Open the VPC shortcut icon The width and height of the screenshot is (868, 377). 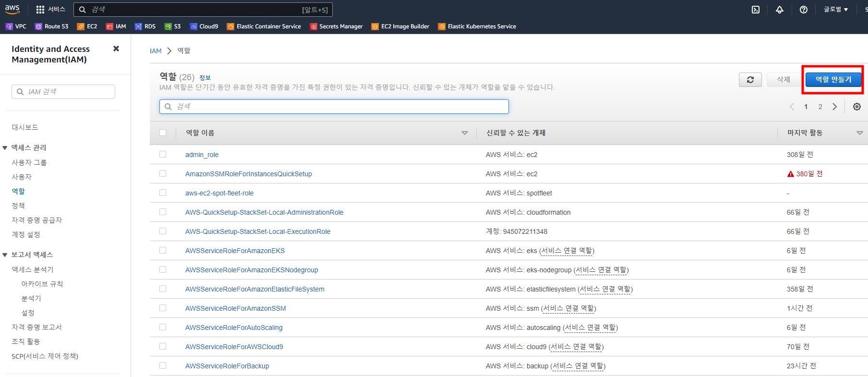click(9, 26)
